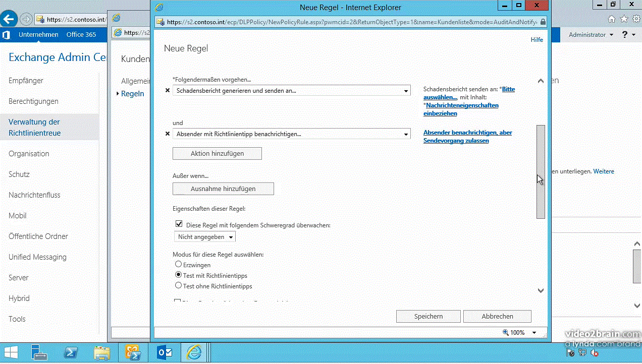Image resolution: width=642 pixels, height=364 pixels.
Task: Click the rule form vertical scrollbar thumb
Action: (x=541, y=171)
